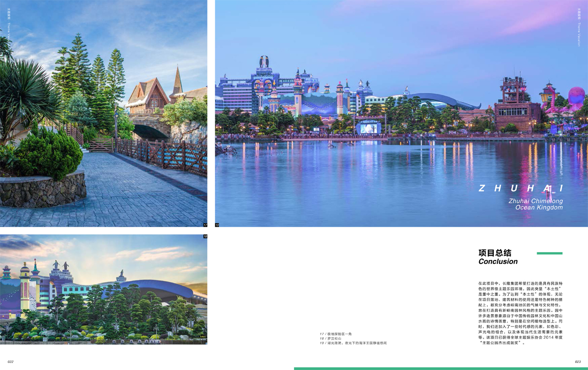The width and height of the screenshot is (588, 370).
Task: Select the Luohan pine hill photo
Action: click(103, 289)
